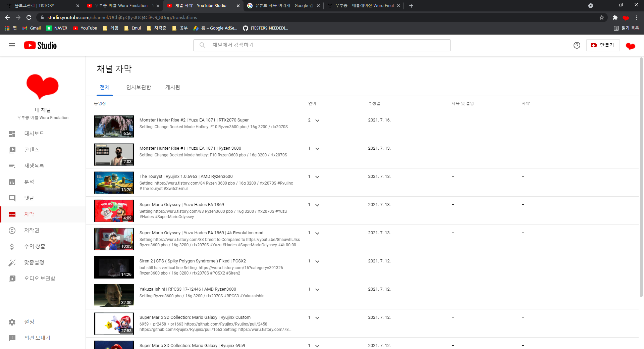Open the hamburger navigation menu
The height and width of the screenshot is (349, 644).
(x=12, y=45)
